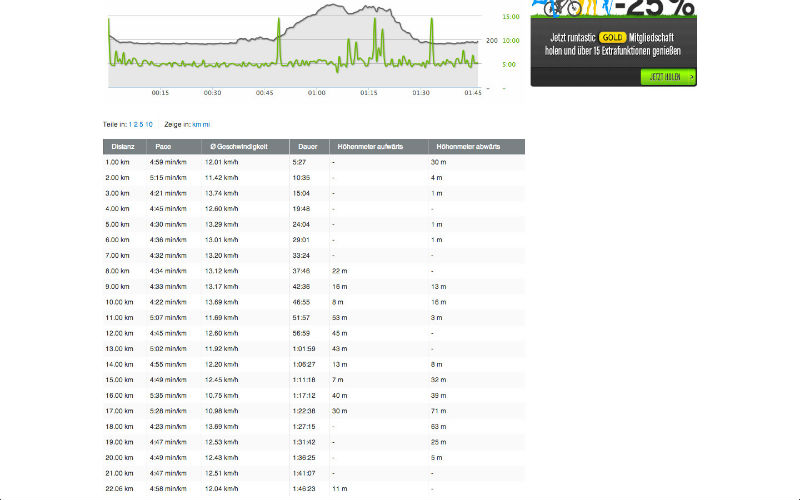The height and width of the screenshot is (500, 800).
Task: Click the JETZT HOLEN green button
Action: [x=668, y=77]
